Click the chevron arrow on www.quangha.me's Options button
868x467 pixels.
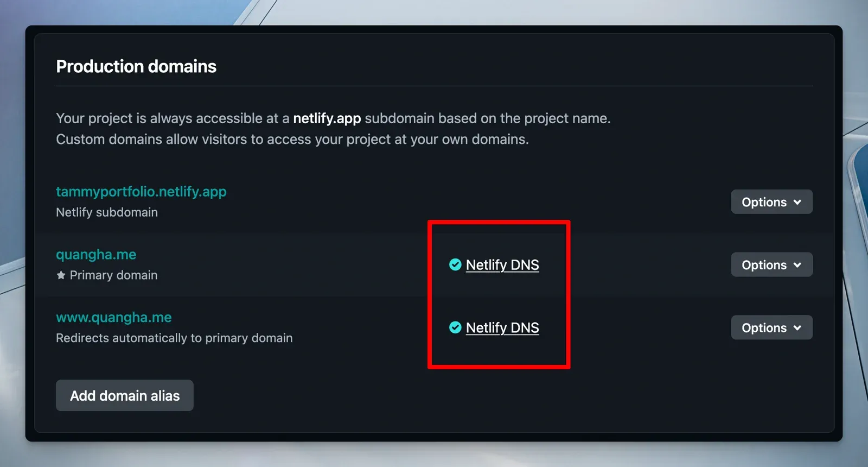pyautogui.click(x=797, y=328)
